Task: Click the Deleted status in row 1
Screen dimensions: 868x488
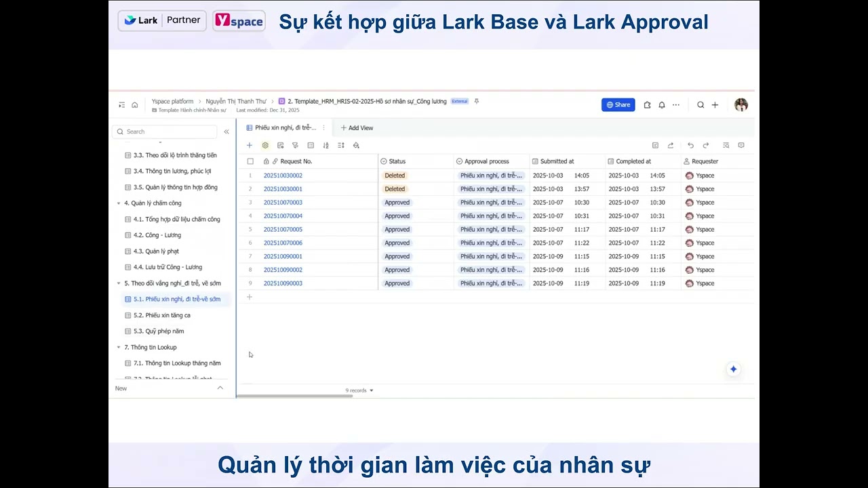Action: point(395,176)
